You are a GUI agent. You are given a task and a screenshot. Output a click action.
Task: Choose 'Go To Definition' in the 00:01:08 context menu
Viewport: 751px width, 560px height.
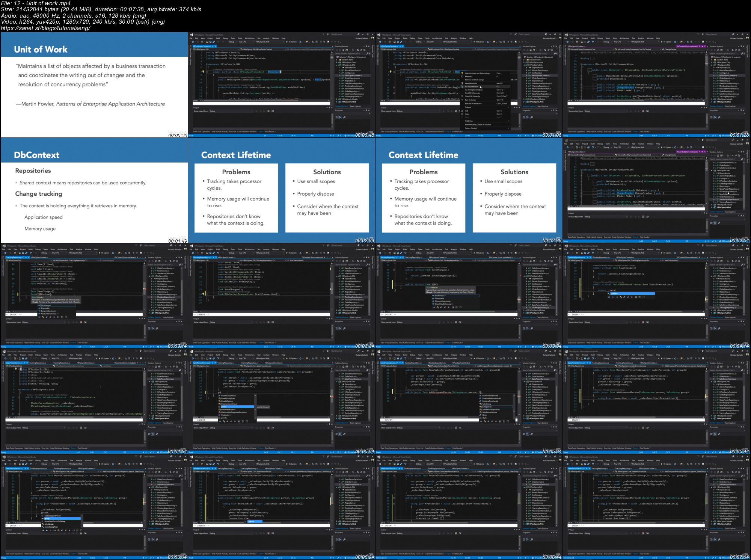[485, 87]
